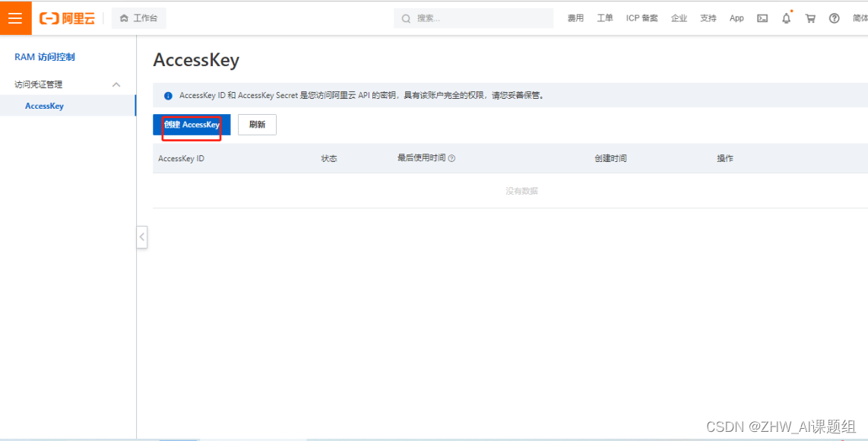The image size is (868, 441).
Task: Open the hamburger main menu
Action: click(15, 18)
